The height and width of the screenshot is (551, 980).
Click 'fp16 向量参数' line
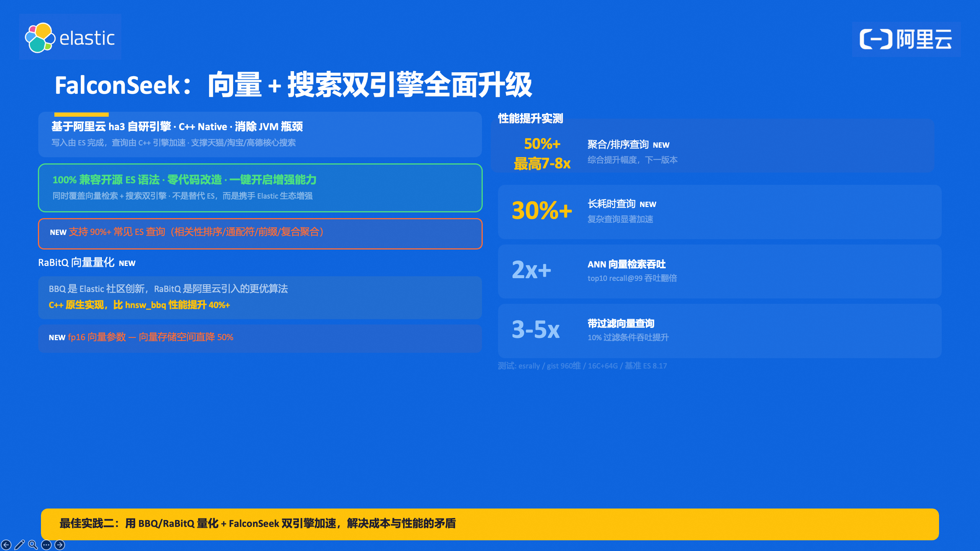coord(150,337)
